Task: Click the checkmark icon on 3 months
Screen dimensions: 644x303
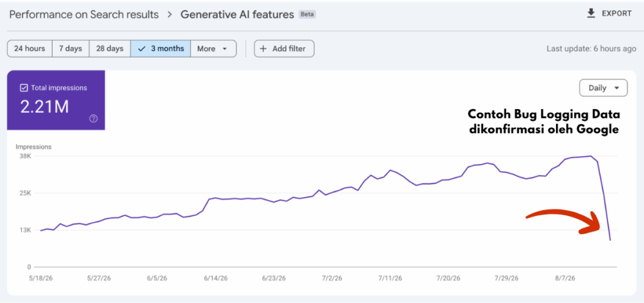Action: (142, 49)
